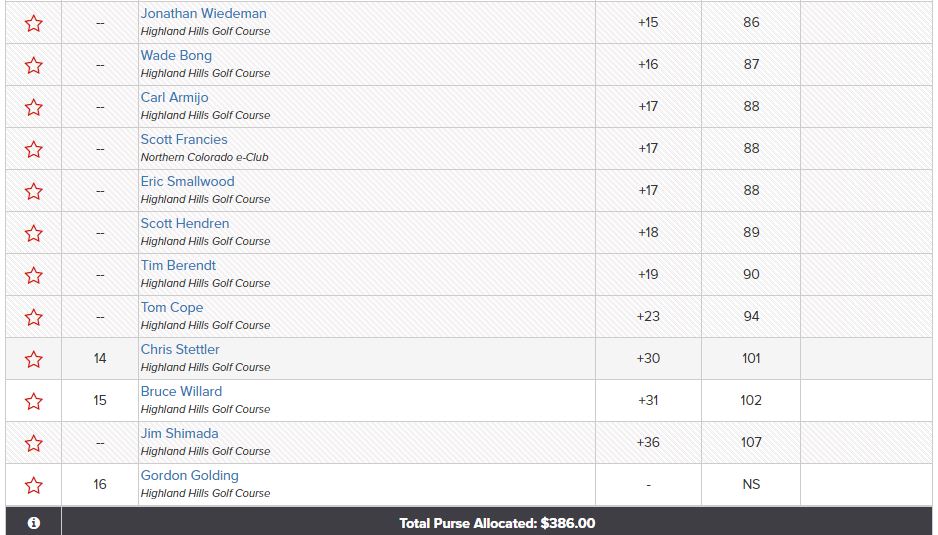Favorite Gordon Golding with star icon

click(x=34, y=485)
